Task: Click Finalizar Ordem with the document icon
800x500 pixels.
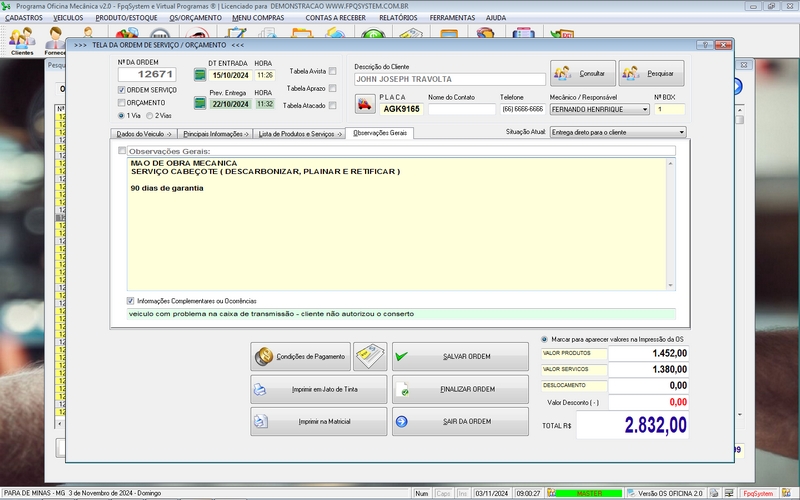Action: click(x=460, y=389)
